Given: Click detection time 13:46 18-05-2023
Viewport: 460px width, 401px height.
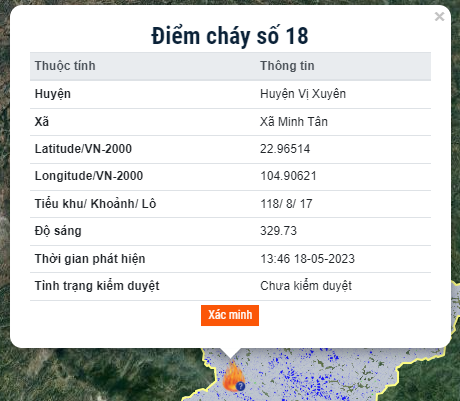Looking at the screenshot, I should [307, 259].
